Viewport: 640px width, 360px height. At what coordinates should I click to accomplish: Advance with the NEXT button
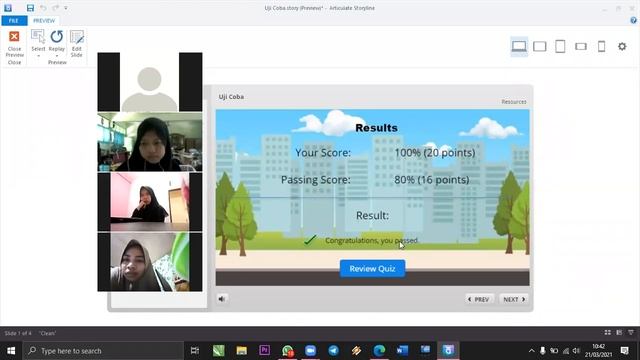pyautogui.click(x=513, y=299)
